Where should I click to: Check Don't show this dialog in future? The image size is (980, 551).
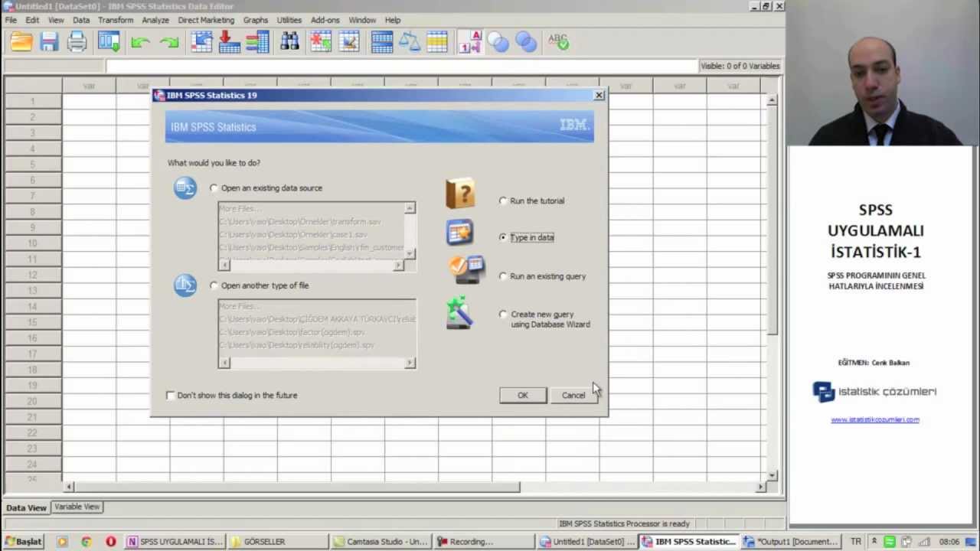point(170,395)
